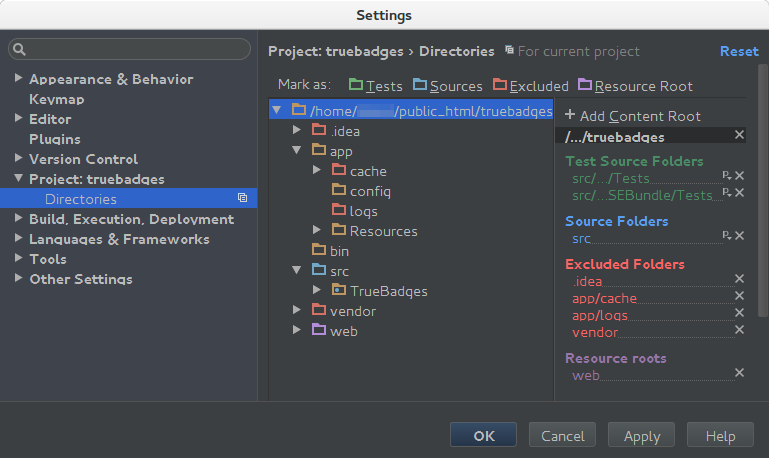Open the Plugins settings page

point(54,139)
